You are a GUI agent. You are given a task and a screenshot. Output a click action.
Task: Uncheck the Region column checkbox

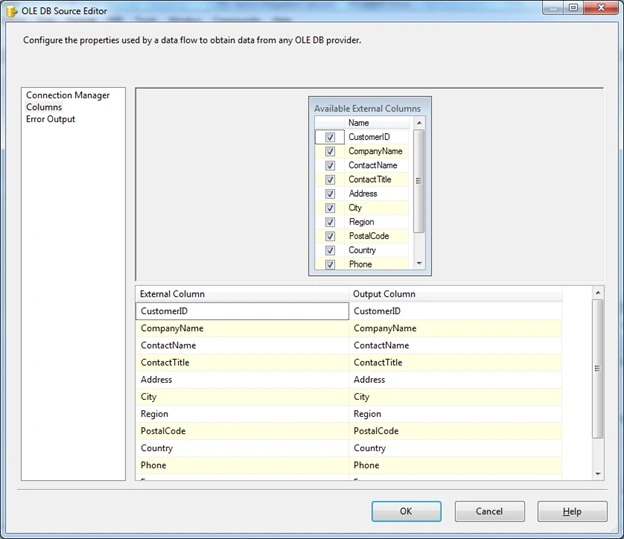point(330,222)
